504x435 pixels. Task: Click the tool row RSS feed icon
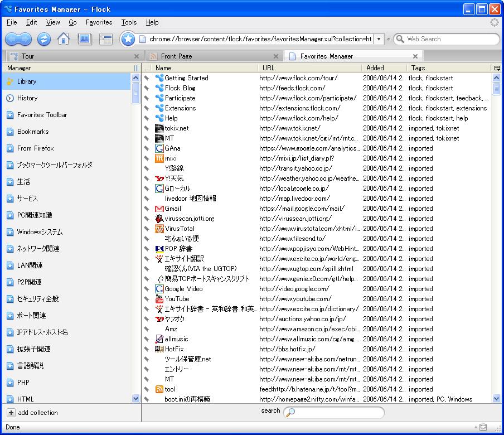click(x=159, y=389)
